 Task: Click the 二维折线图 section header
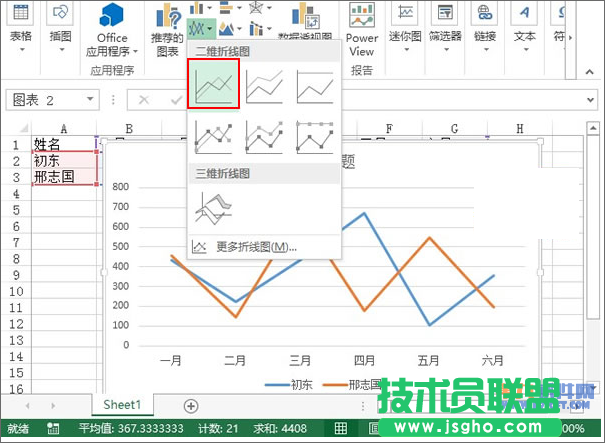(x=223, y=51)
